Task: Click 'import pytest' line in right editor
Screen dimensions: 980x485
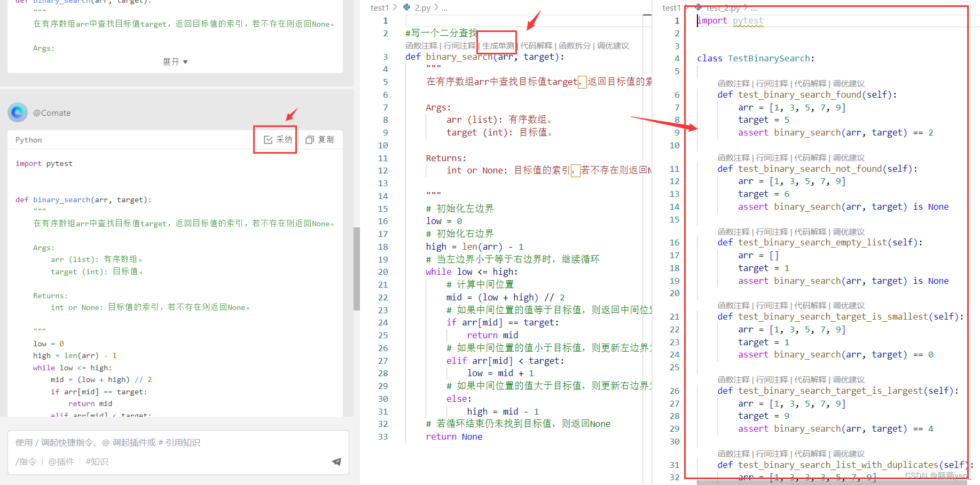Action: (x=730, y=20)
